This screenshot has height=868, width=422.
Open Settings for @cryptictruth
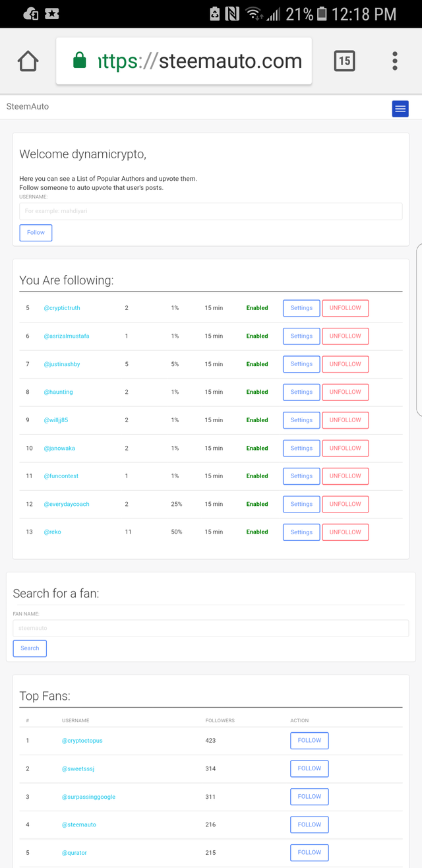point(301,308)
